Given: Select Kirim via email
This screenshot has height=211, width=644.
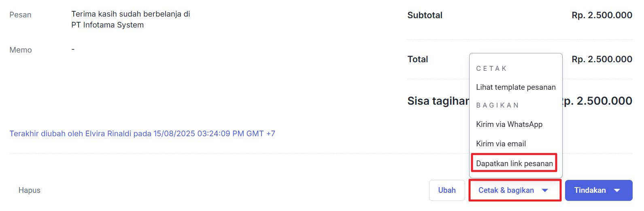Looking at the screenshot, I should click(501, 144).
